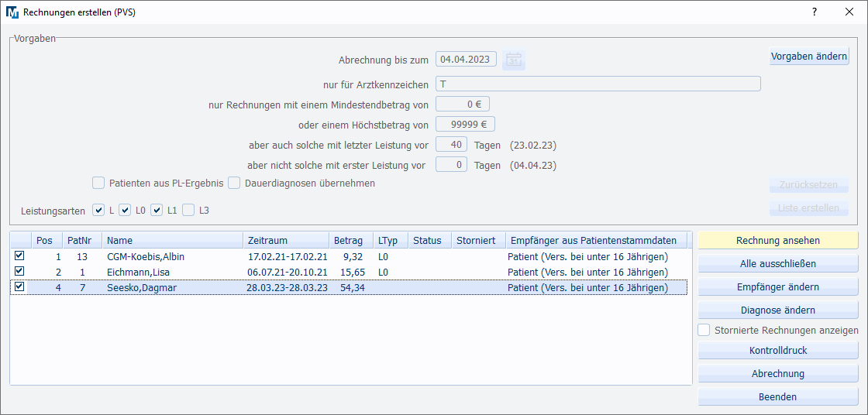Click the Beenden button
This screenshot has height=415, width=868.
[778, 397]
